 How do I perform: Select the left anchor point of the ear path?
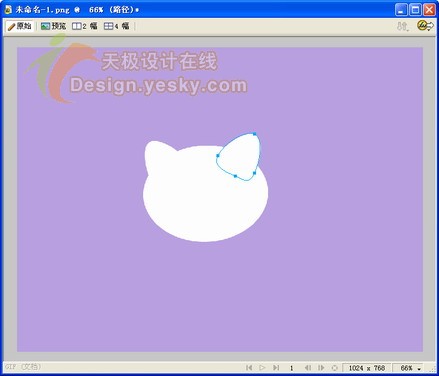(x=218, y=156)
